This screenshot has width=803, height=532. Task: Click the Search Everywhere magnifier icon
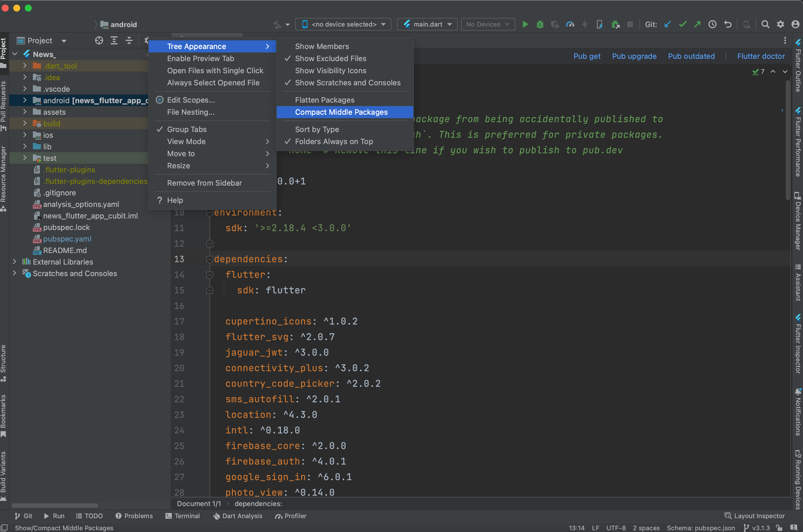point(765,24)
